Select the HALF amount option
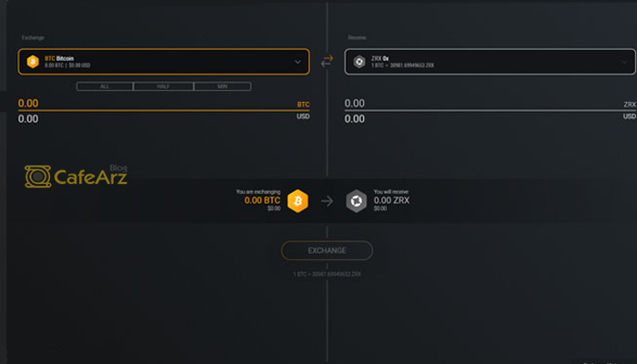 point(162,86)
